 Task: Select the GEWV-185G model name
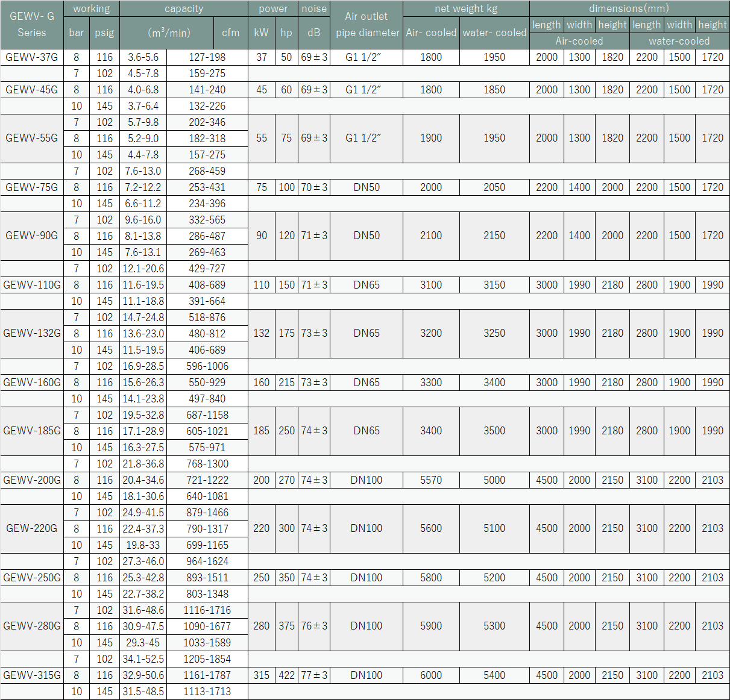[32, 431]
